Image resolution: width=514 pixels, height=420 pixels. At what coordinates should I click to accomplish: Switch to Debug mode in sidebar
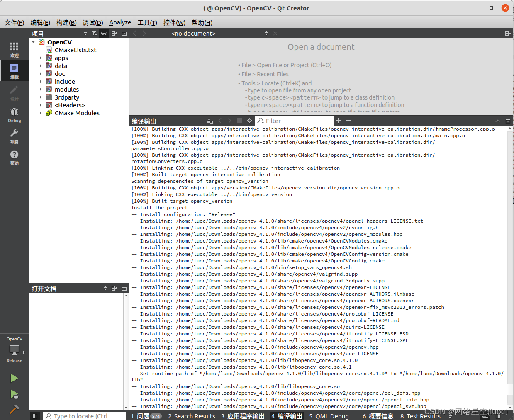pyautogui.click(x=14, y=114)
